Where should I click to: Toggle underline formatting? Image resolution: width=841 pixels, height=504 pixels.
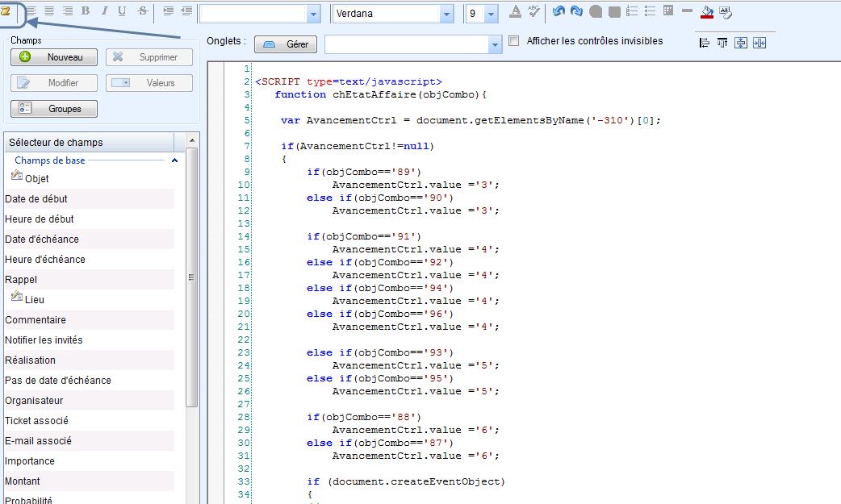[122, 10]
